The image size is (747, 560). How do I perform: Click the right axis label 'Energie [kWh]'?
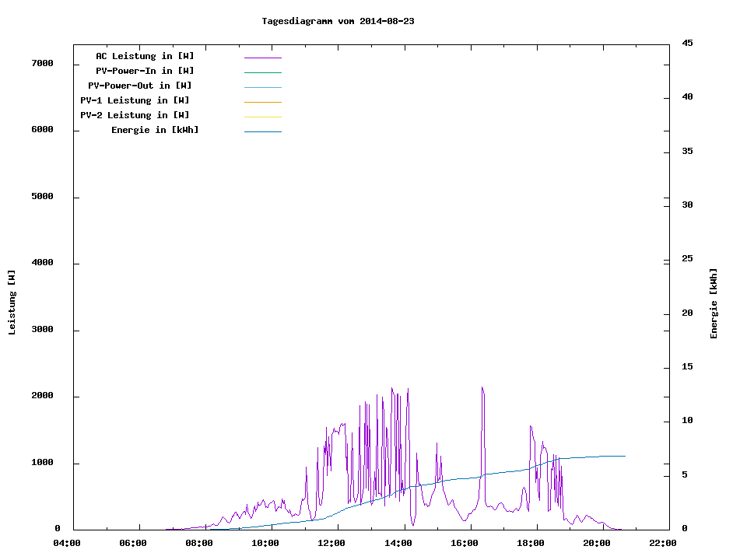coord(714,303)
